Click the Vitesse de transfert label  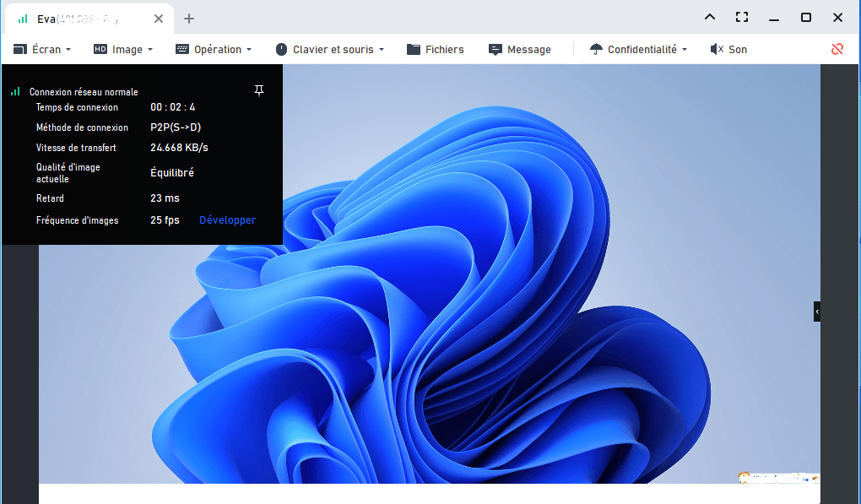point(76,148)
